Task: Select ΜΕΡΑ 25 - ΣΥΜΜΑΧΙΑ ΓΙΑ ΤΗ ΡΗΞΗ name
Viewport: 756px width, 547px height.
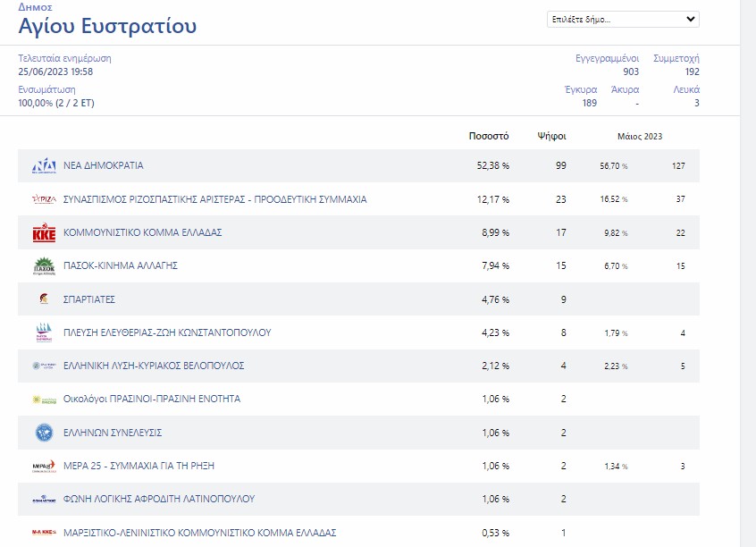Action: tap(139, 466)
